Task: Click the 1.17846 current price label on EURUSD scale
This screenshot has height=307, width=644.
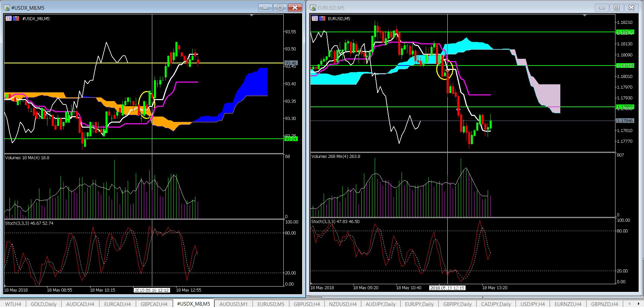Action: 625,121
